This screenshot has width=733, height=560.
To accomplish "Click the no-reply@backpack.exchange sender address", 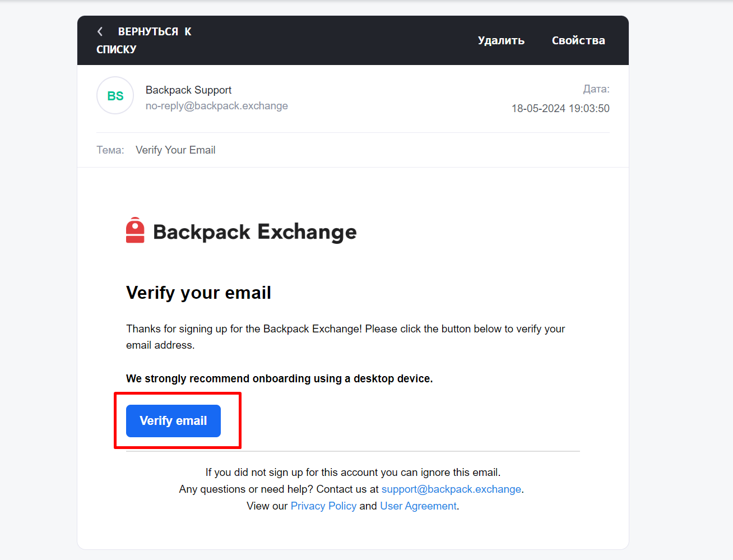I will [216, 106].
